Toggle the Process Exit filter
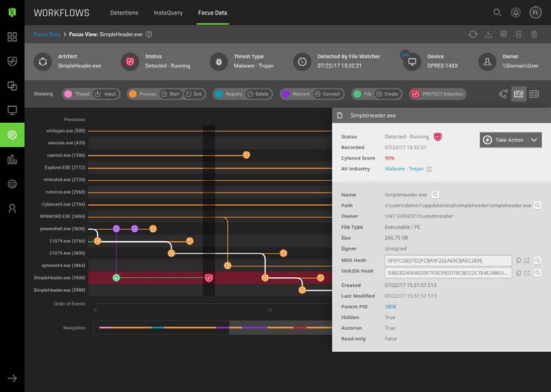This screenshot has height=392, width=551. [x=194, y=93]
